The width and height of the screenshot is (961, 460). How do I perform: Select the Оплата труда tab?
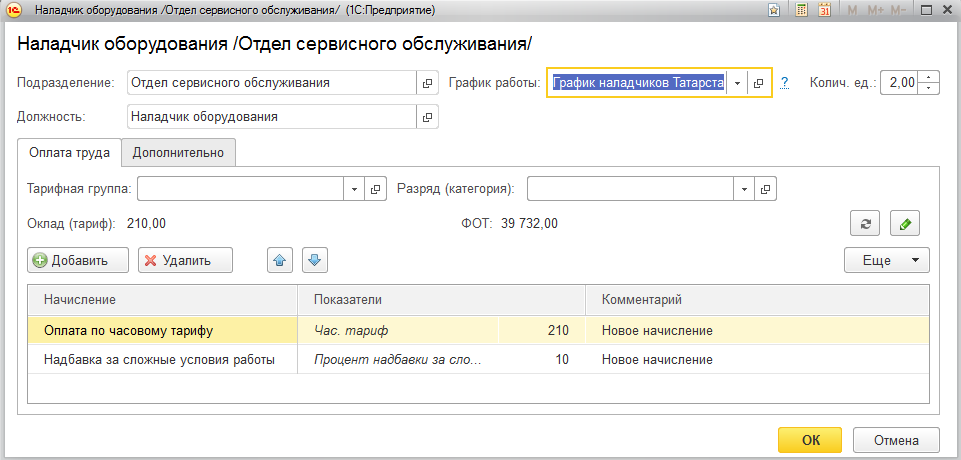tap(70, 153)
